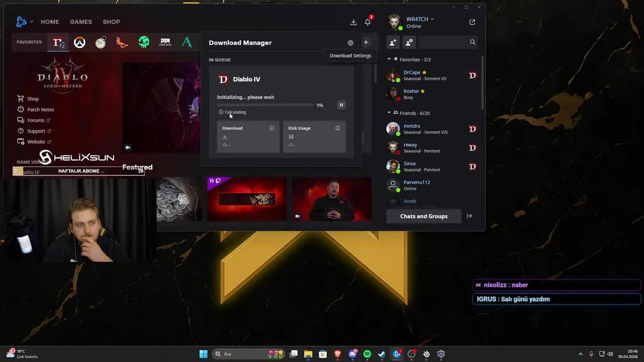This screenshot has height=362, width=644.
Task: Open the featured video with the presenter
Action: point(332,199)
